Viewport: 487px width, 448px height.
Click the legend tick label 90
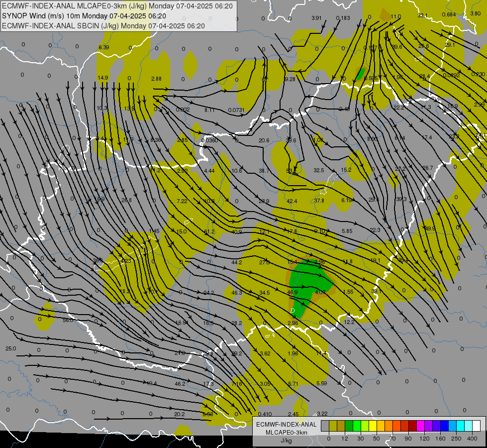(x=408, y=439)
